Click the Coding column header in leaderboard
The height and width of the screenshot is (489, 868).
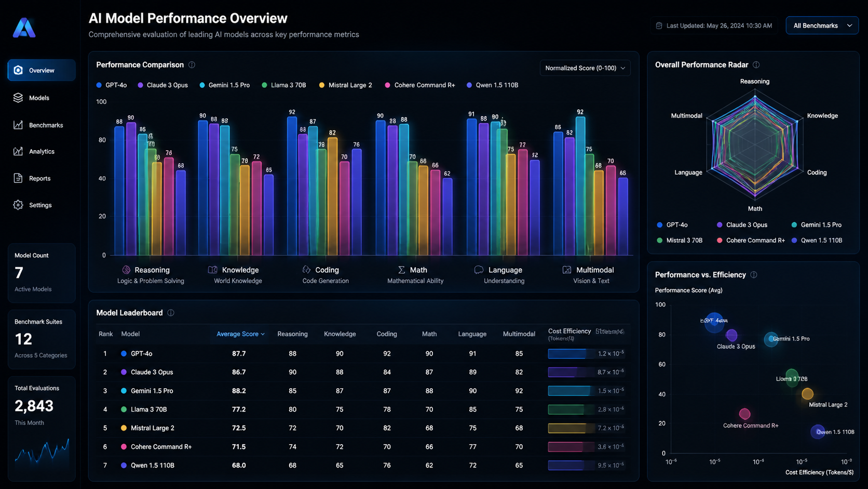pyautogui.click(x=387, y=334)
